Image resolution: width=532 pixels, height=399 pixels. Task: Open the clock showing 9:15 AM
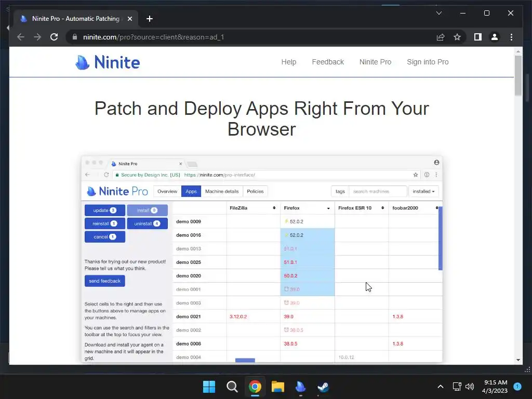(x=495, y=387)
